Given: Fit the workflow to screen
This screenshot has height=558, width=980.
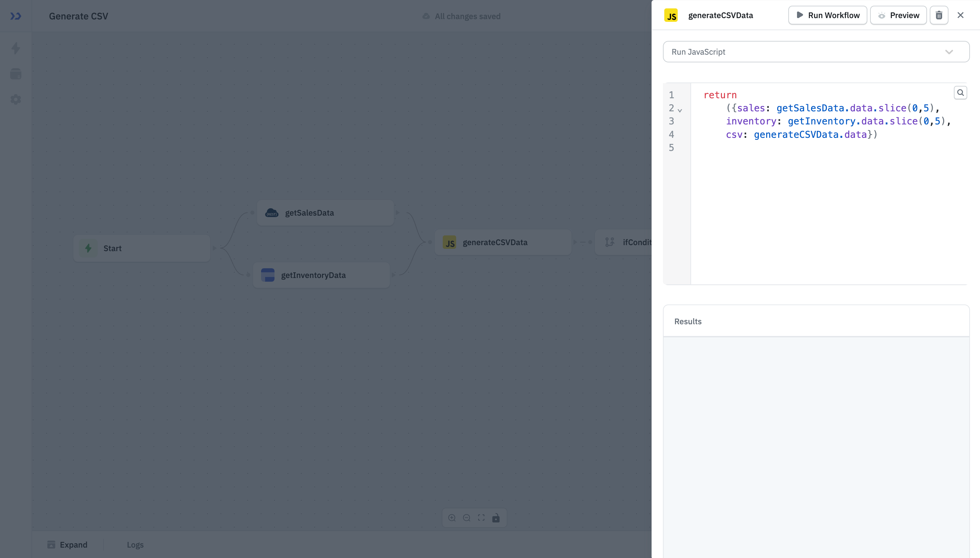Looking at the screenshot, I should pos(481,517).
